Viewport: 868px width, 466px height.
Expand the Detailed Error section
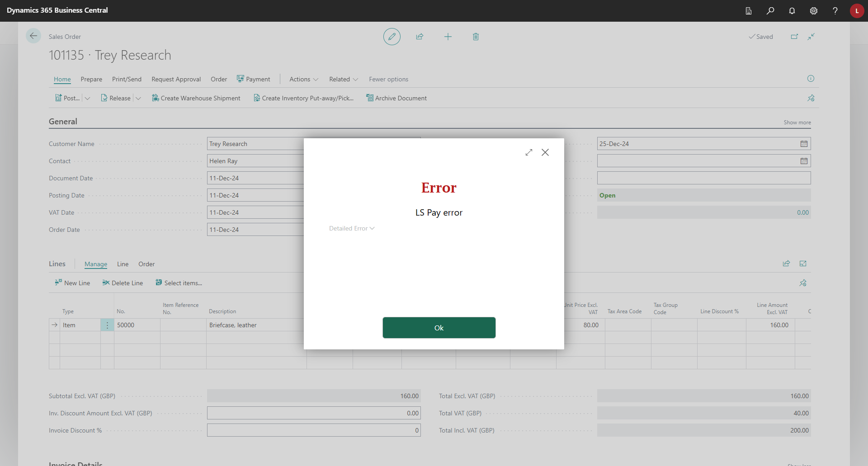pyautogui.click(x=352, y=229)
